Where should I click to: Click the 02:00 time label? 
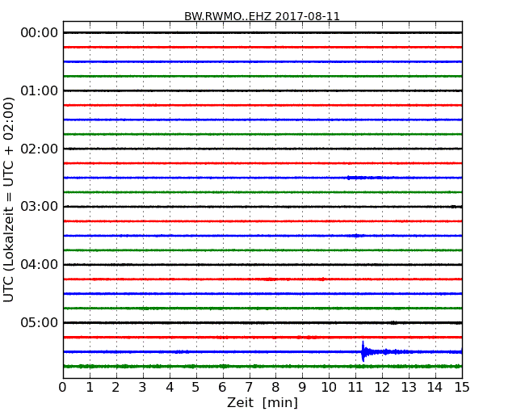tap(40, 149)
